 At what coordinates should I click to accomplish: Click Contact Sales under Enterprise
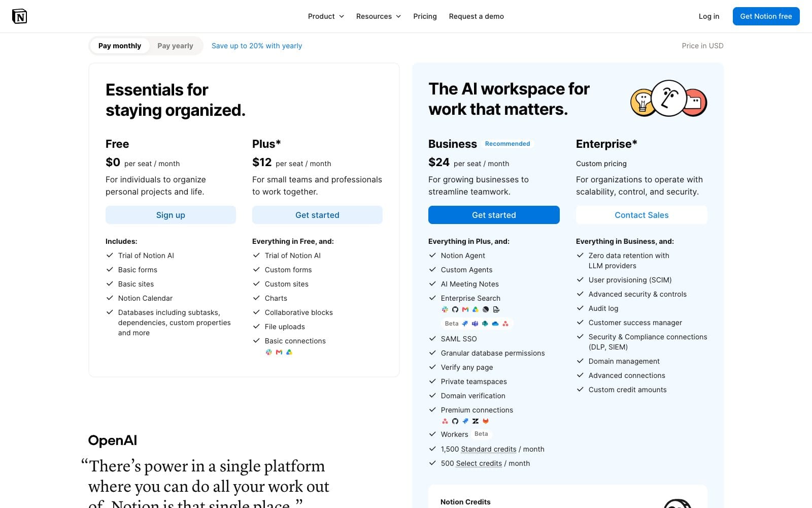tap(641, 215)
